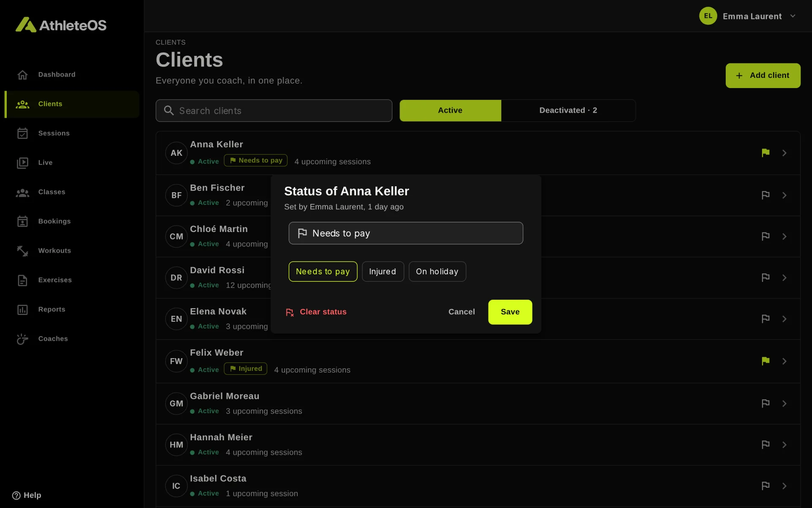The height and width of the screenshot is (508, 812).
Task: Open the Live play icon in sidebar
Action: click(x=22, y=163)
